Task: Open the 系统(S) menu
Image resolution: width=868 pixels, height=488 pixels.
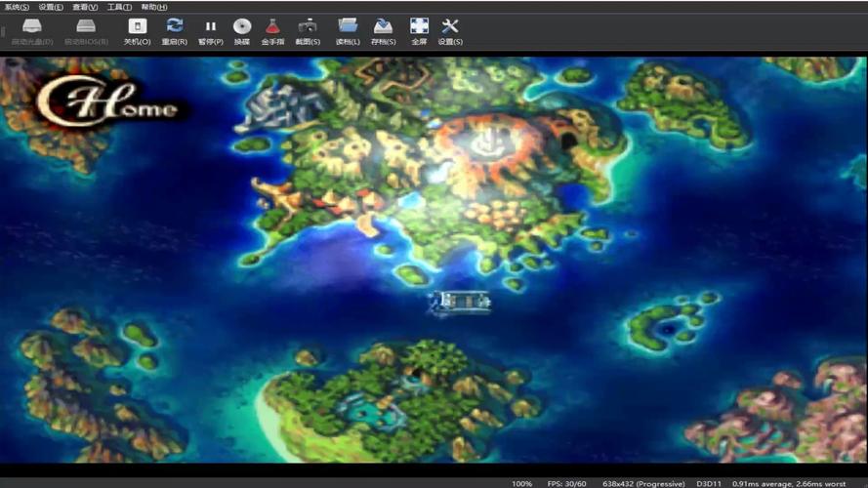Action: [17, 7]
